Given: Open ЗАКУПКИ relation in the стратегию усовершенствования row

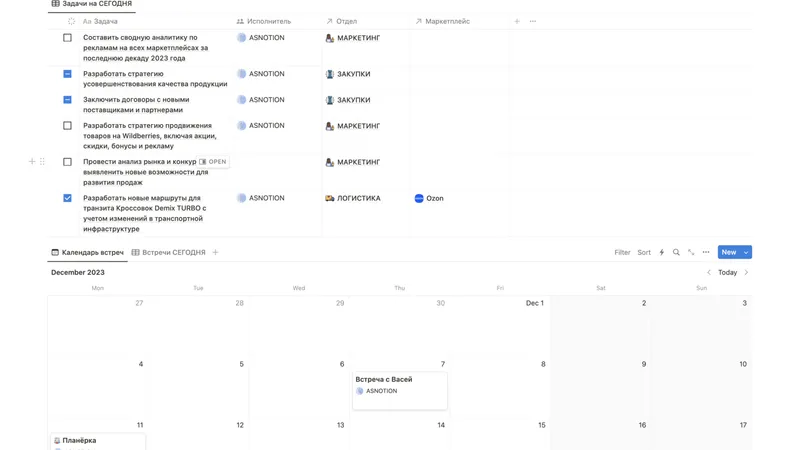Looking at the screenshot, I should coord(348,74).
